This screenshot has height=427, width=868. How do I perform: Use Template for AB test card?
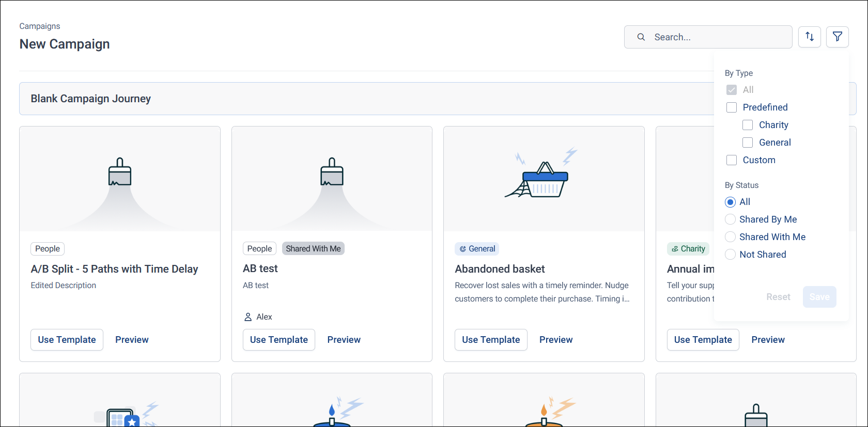coord(279,340)
